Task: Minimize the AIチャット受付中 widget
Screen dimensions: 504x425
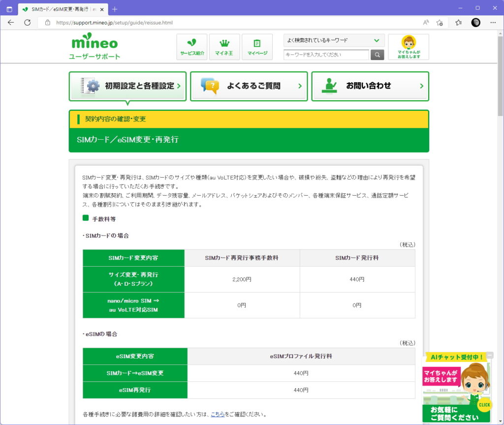Action: pyautogui.click(x=490, y=355)
